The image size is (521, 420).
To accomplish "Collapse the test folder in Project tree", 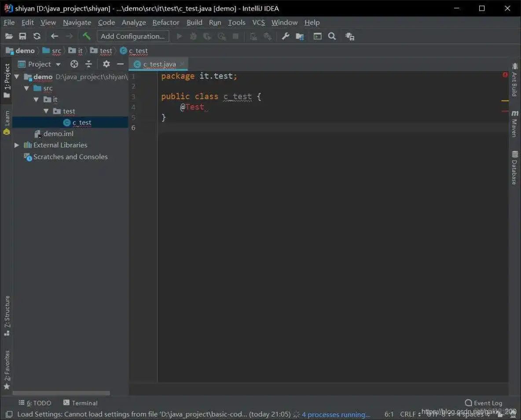I will 46,111.
